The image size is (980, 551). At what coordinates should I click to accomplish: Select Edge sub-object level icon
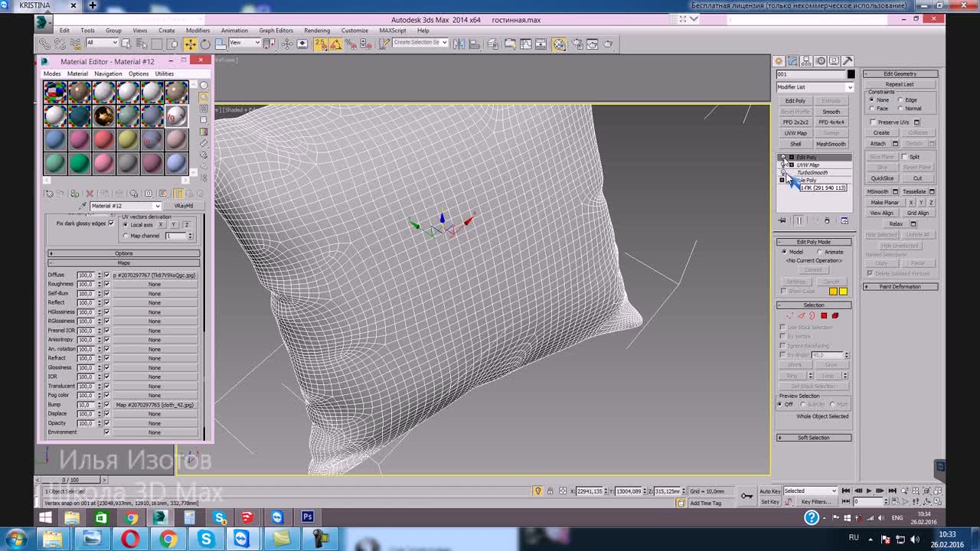[x=802, y=315]
